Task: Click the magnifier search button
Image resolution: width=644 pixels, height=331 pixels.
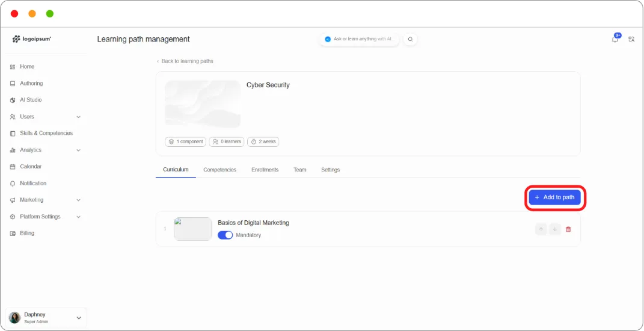Action: click(x=410, y=39)
